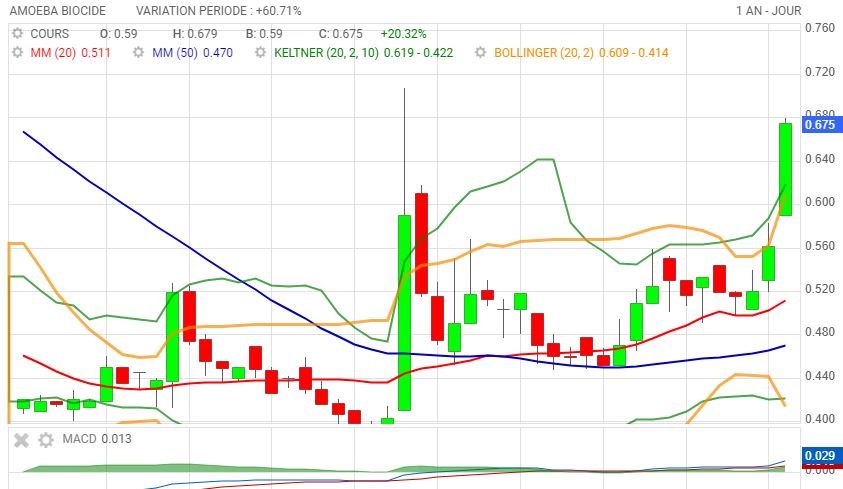
Task: Click the COURS label
Action: (49, 34)
